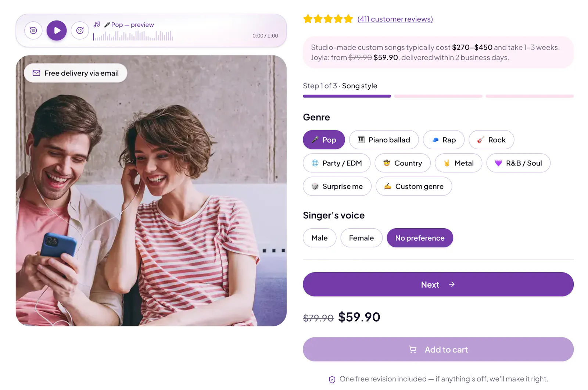Click the five-star rating icons
588x390 pixels.
pos(328,19)
